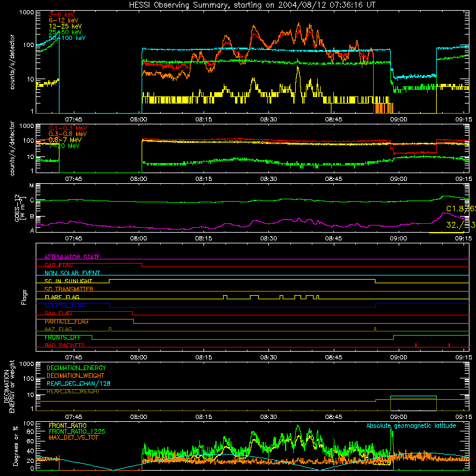
Task: Click the "M" class tick in GOES panel
Action: coord(32,186)
